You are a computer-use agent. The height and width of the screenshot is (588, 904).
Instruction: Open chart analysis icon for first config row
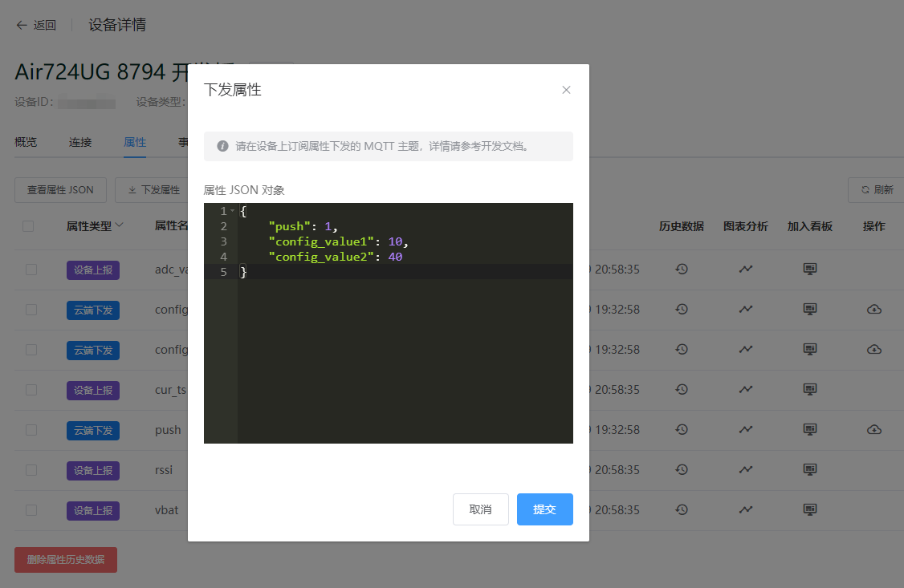pyautogui.click(x=746, y=310)
